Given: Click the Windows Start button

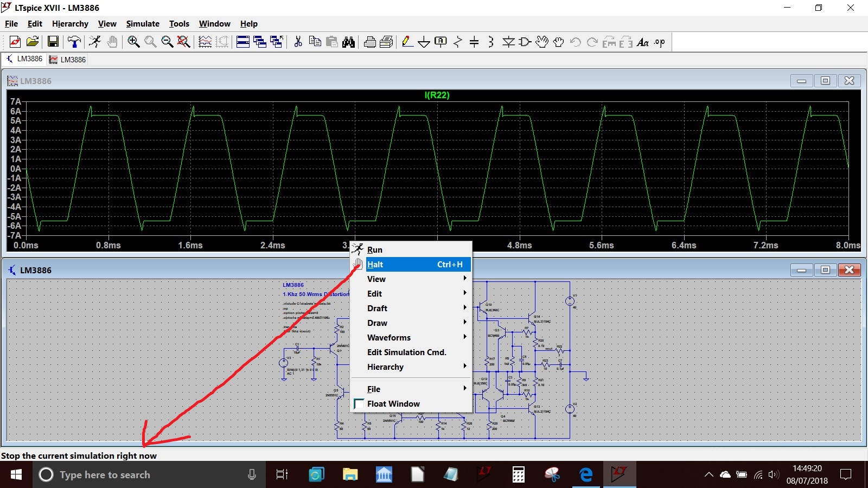Looking at the screenshot, I should [16, 475].
